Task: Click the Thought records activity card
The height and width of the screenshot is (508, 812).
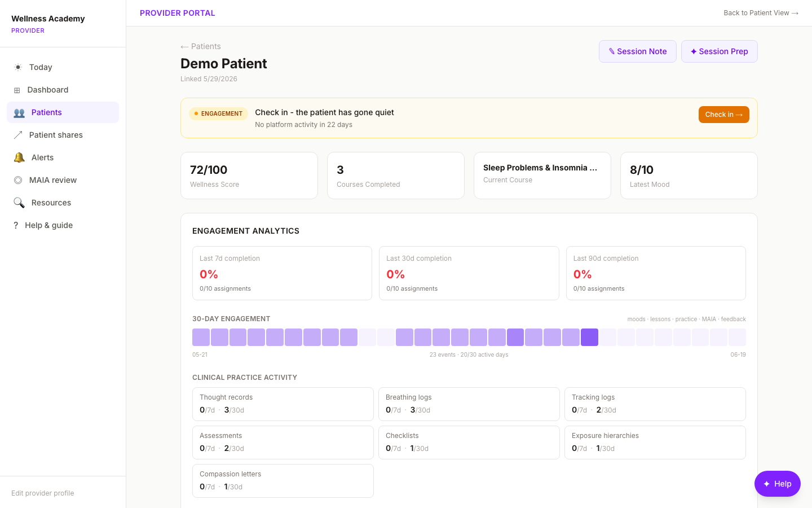Action: [283, 404]
